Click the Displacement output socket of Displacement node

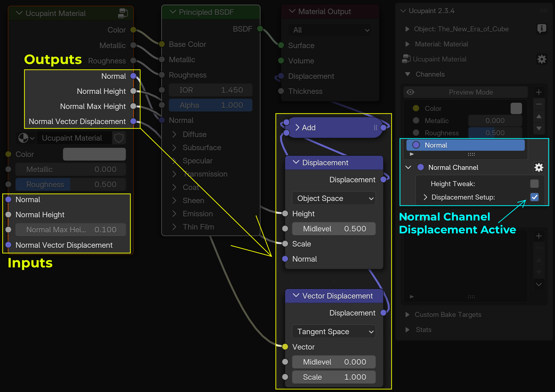(x=383, y=179)
